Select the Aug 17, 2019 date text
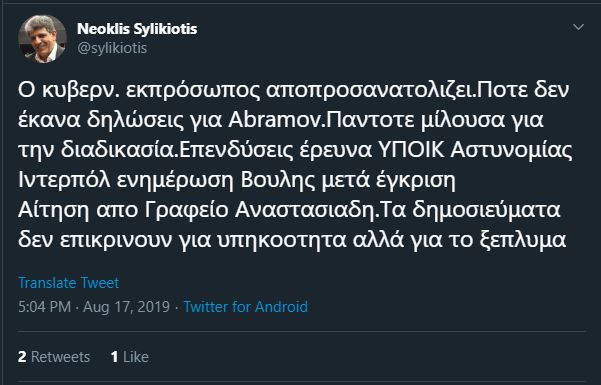 pyautogui.click(x=126, y=307)
